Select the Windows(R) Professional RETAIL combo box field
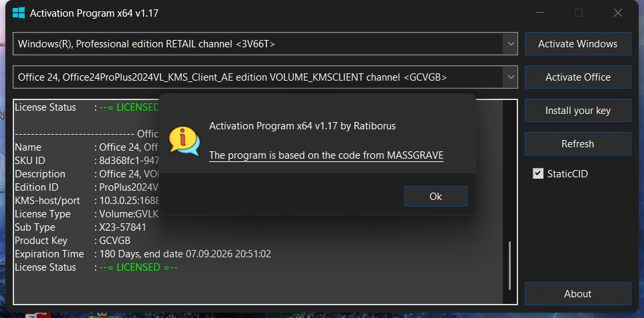Image resolution: width=644 pixels, height=318 pixels. coord(265,43)
